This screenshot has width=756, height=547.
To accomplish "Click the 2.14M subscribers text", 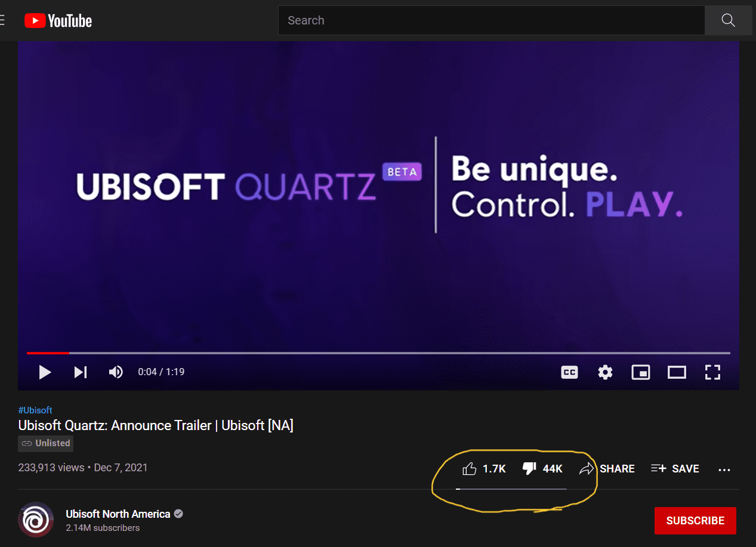I will [103, 528].
